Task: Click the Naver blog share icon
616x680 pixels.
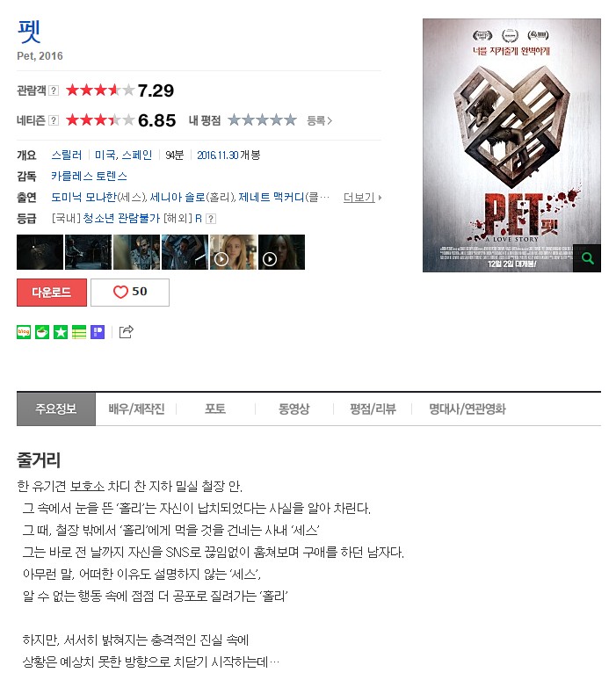Action: click(24, 332)
